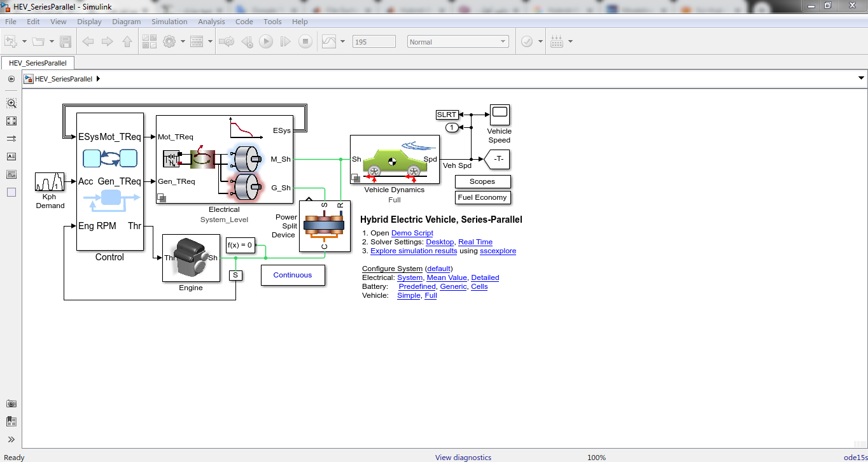
Task: Click the Annotation text palette icon
Action: click(11, 157)
